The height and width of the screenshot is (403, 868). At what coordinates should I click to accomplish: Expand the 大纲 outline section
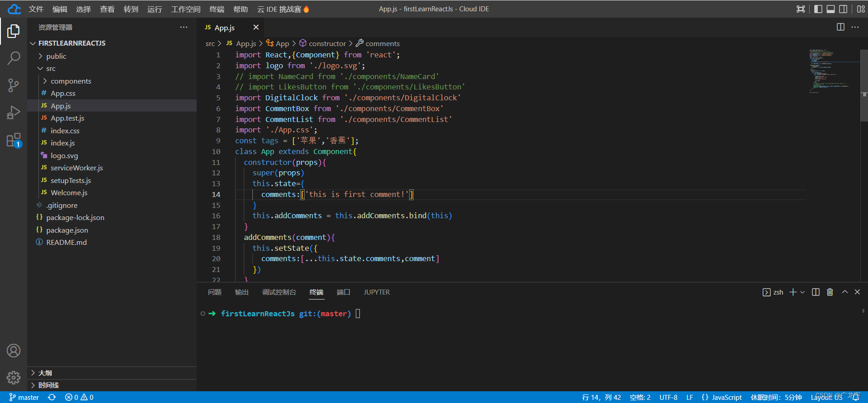[x=112, y=373]
